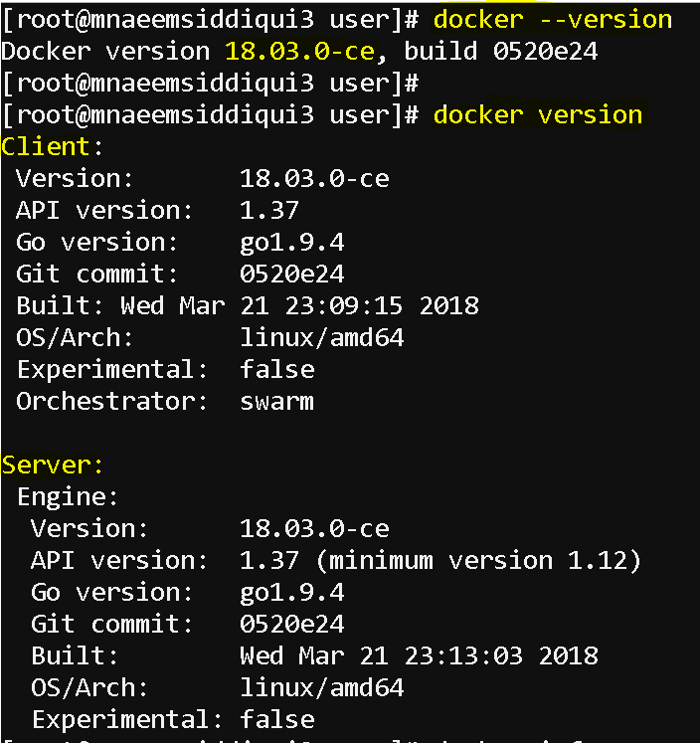Click the highlighted docker version command
The image size is (700, 743).
(538, 115)
